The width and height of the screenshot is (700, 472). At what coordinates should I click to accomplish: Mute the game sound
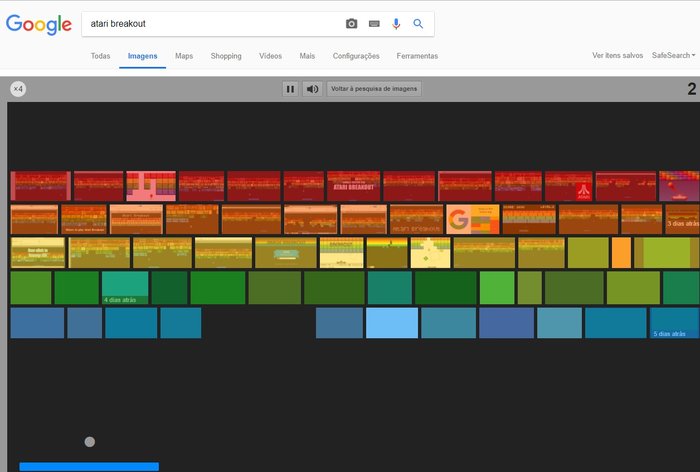coord(312,89)
